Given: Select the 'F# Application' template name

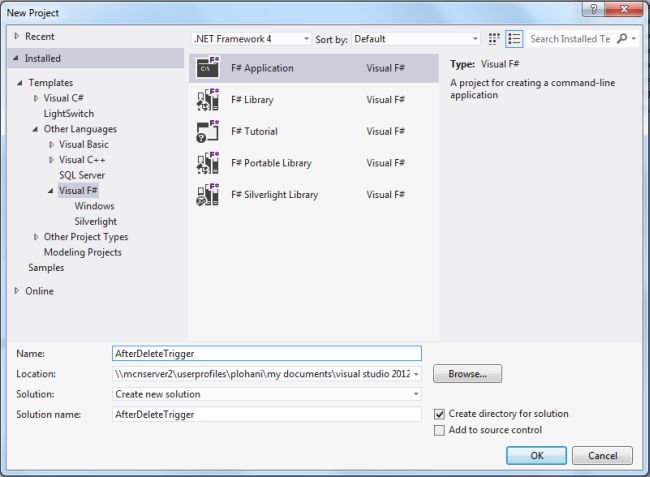Looking at the screenshot, I should coord(262,68).
